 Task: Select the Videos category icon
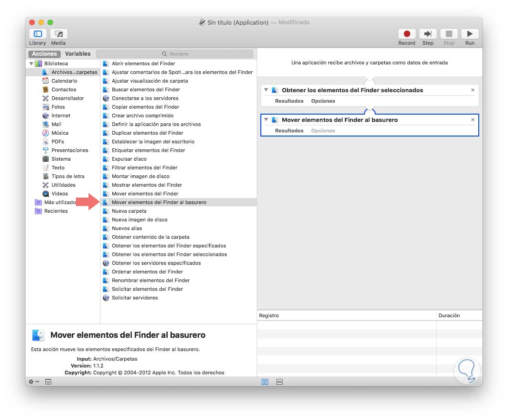(46, 194)
